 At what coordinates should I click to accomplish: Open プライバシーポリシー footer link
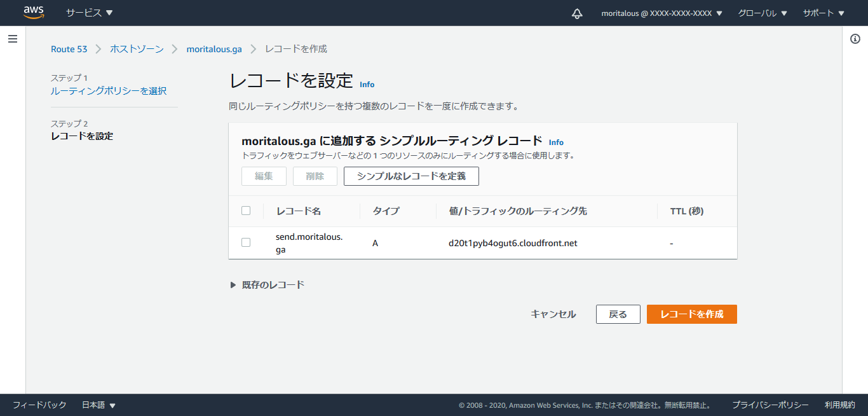(770, 405)
